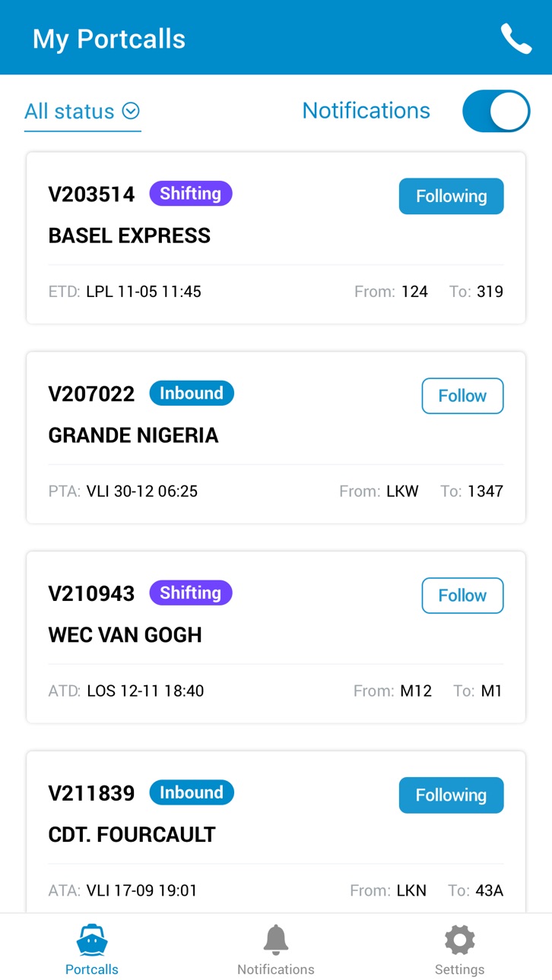Unfollow CDT. FOURCAULT via Following button
This screenshot has height=980, width=552.
coord(451,795)
